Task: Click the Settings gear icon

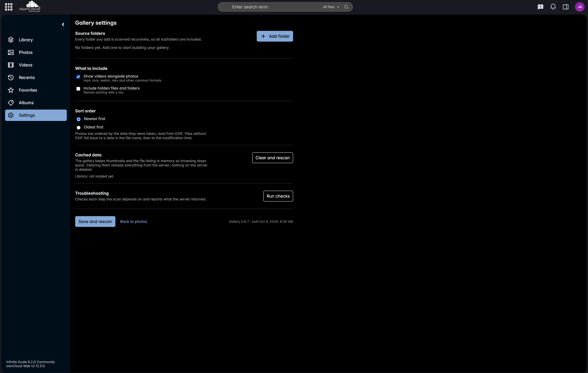Action: click(11, 115)
